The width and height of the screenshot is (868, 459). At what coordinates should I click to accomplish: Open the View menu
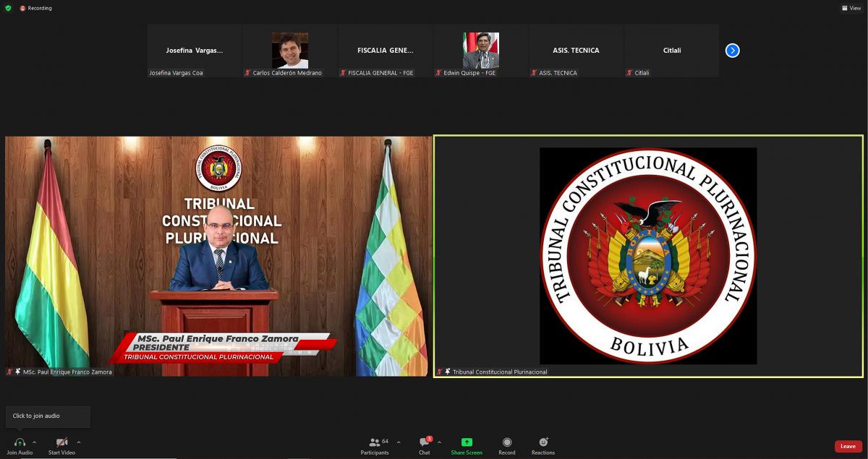(x=851, y=8)
